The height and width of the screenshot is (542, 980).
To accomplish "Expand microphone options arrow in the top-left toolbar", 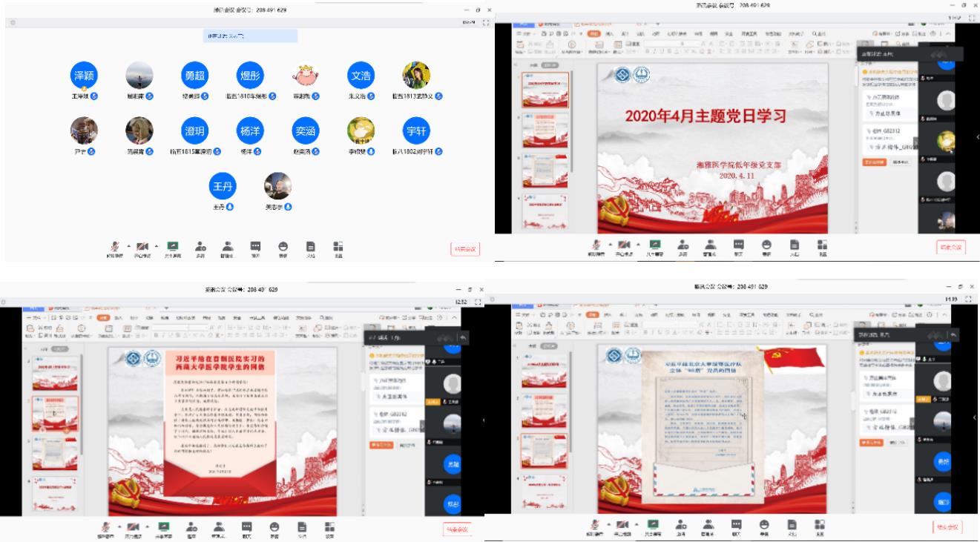I will pyautogui.click(x=128, y=245).
